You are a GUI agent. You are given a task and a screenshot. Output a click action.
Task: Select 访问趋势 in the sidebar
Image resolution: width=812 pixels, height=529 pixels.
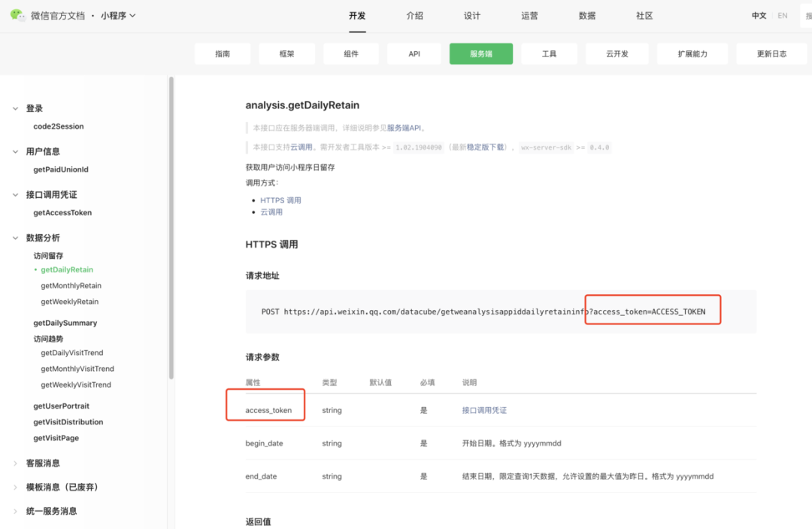pyautogui.click(x=49, y=339)
